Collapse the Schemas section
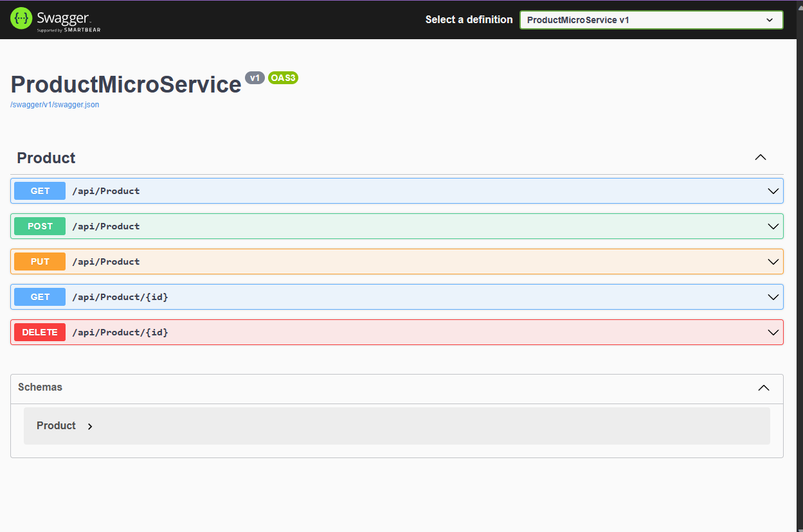 [x=763, y=387]
